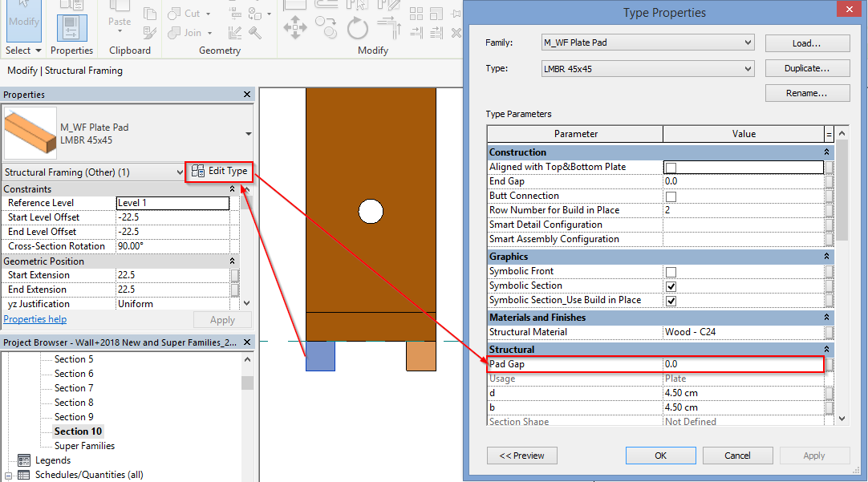This screenshot has width=868, height=482.
Task: Click the Properties ribbon icon
Action: click(x=72, y=27)
